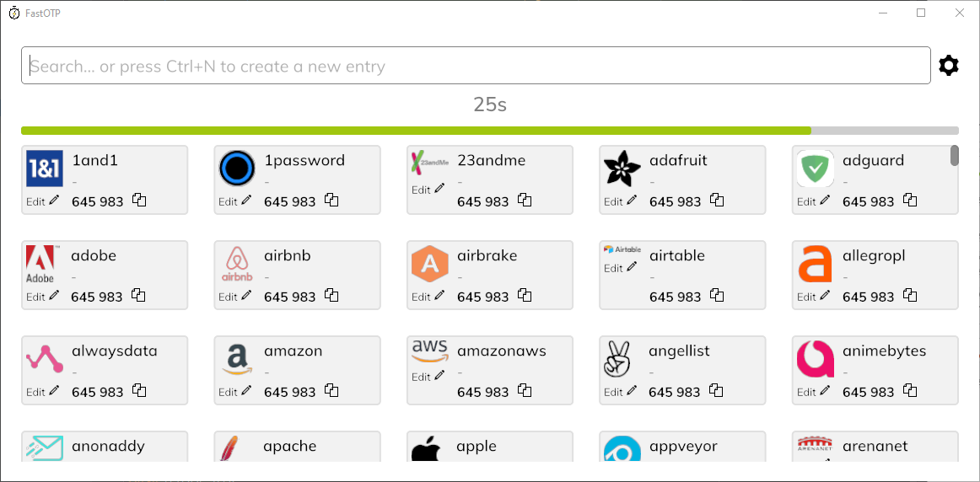Click the vertical scrollbar thumb

(x=955, y=155)
